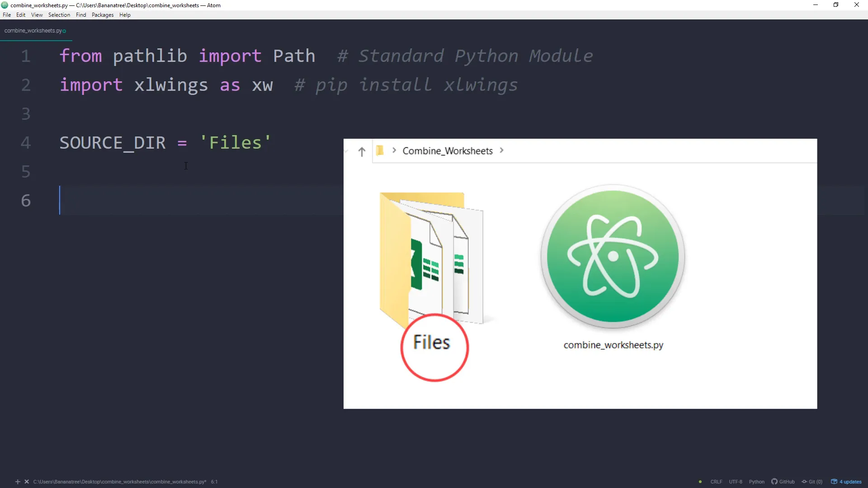The image size is (868, 488).
Task: Click the CRLF line-ending selector
Action: pyautogui.click(x=717, y=482)
